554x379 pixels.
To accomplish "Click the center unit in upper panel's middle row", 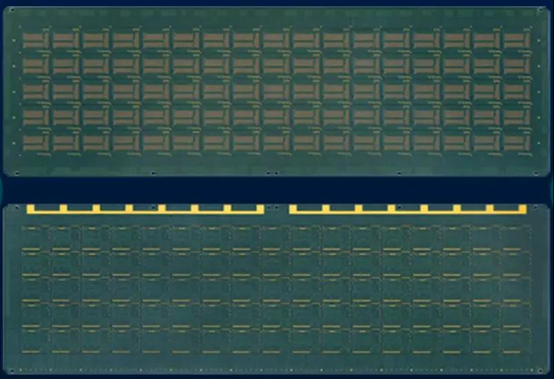I will 276,91.
